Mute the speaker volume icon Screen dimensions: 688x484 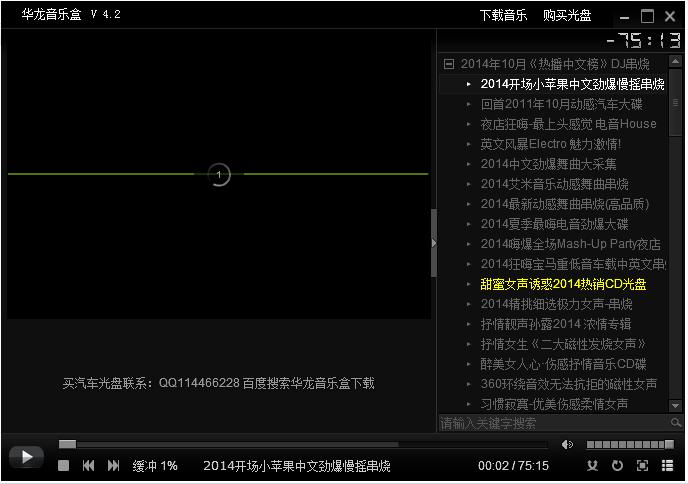pos(567,445)
